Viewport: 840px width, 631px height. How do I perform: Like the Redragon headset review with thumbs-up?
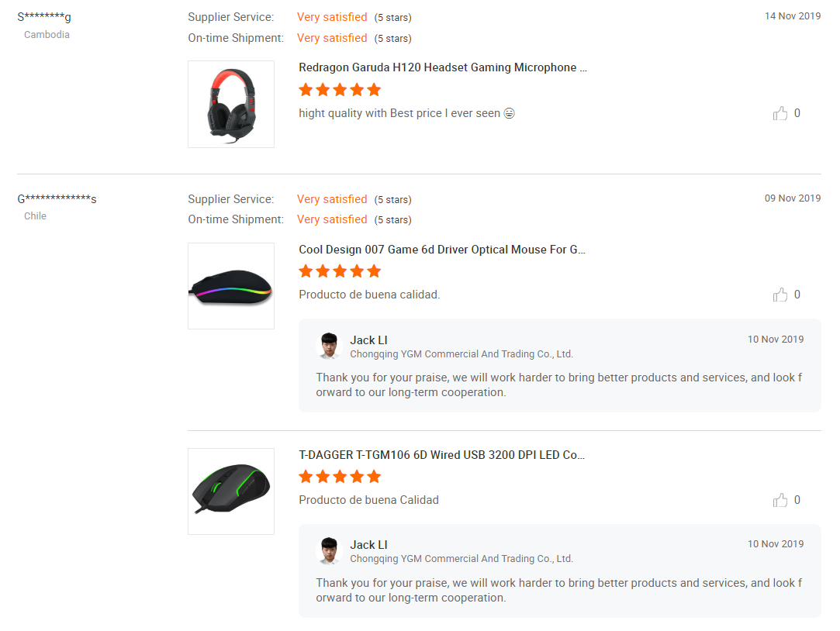click(780, 114)
